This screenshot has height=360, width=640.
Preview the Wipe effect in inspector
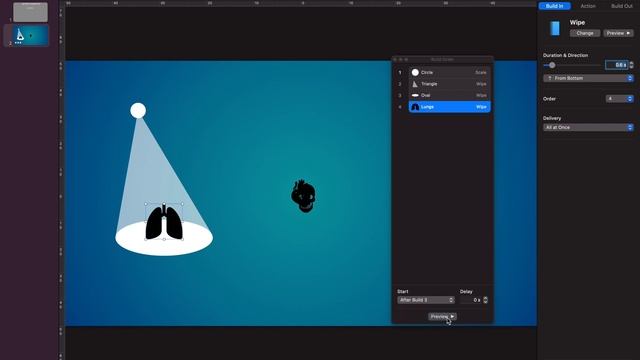(x=618, y=33)
